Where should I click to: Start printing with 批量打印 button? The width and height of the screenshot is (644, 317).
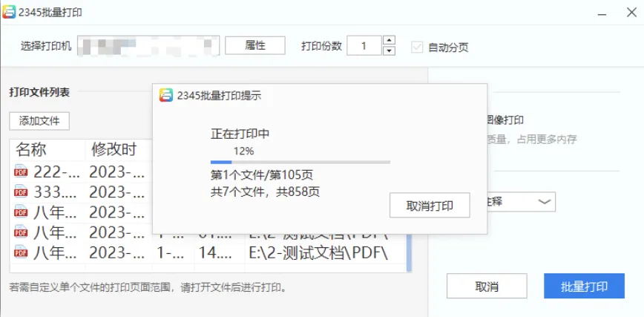[584, 286]
